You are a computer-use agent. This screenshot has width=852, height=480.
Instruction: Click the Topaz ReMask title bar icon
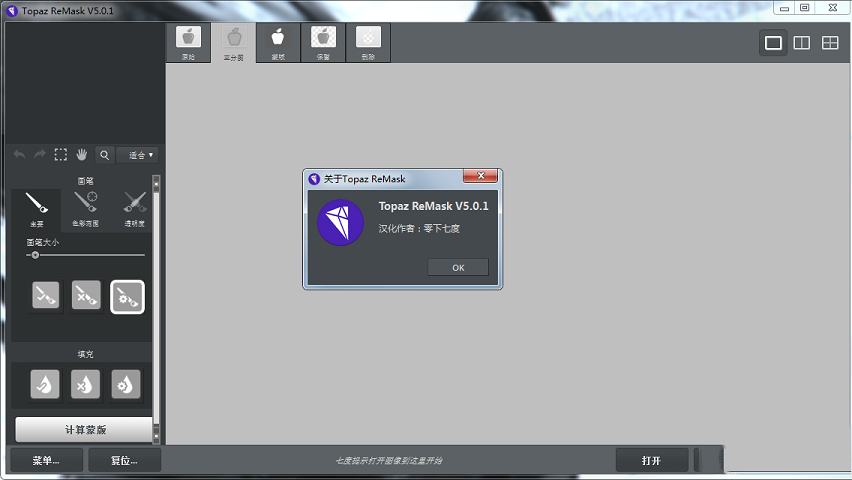click(12, 11)
